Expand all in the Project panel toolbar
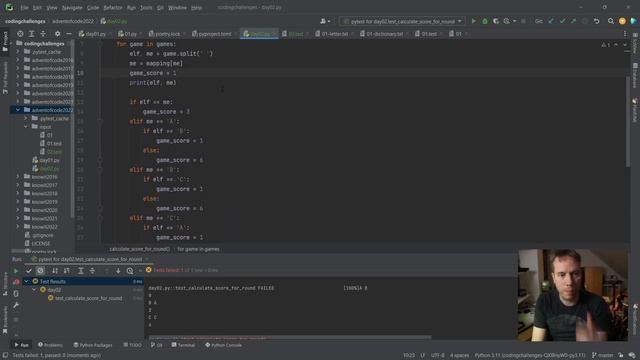This screenshot has width=640, height=360. pos(31,34)
